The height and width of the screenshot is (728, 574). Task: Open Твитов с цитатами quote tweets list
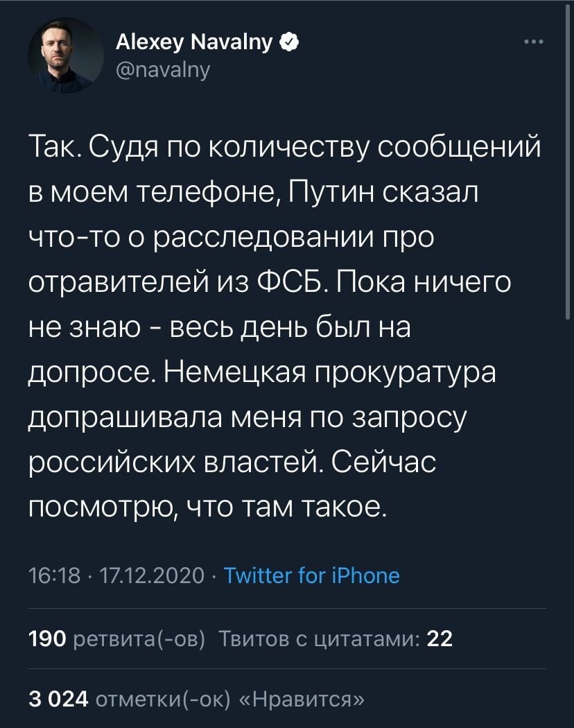[336, 639]
